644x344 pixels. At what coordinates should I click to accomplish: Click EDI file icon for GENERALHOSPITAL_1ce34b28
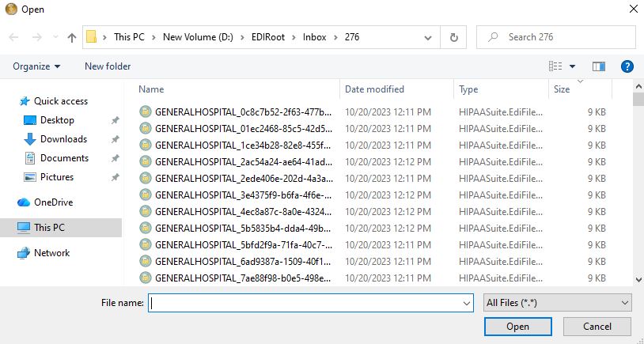[145, 145]
